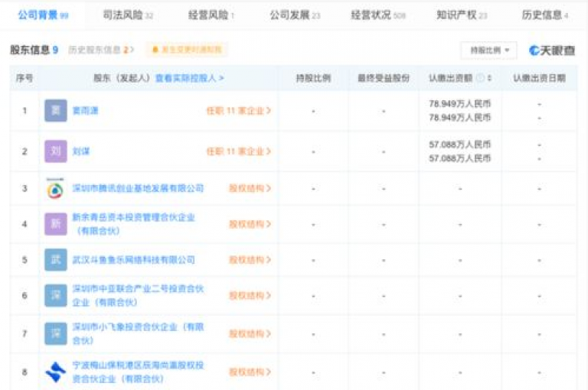
Task: Open the 历史股东信息 link
Action: (101, 50)
